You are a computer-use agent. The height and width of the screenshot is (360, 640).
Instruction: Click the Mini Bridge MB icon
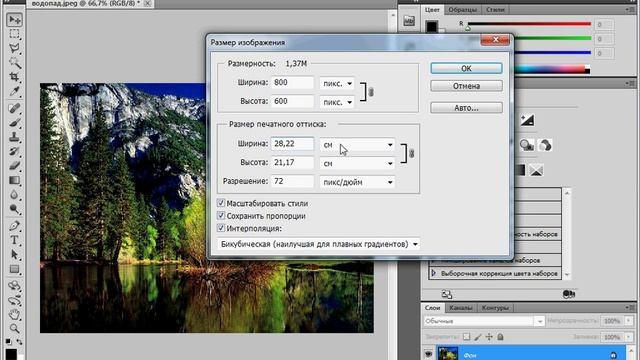[409, 21]
